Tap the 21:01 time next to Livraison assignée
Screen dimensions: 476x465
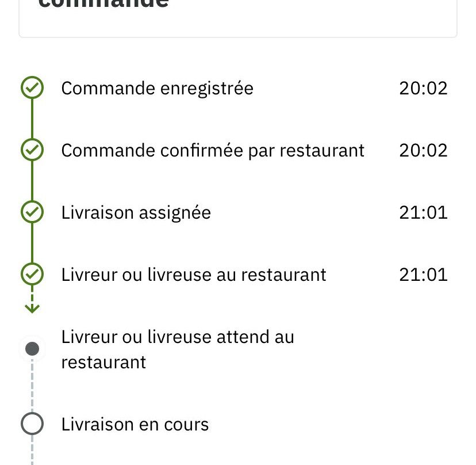[x=423, y=213]
